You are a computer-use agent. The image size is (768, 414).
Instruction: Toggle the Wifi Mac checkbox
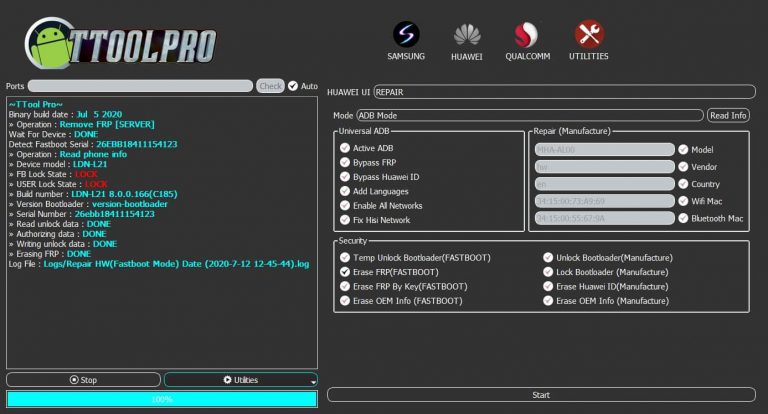pos(683,201)
